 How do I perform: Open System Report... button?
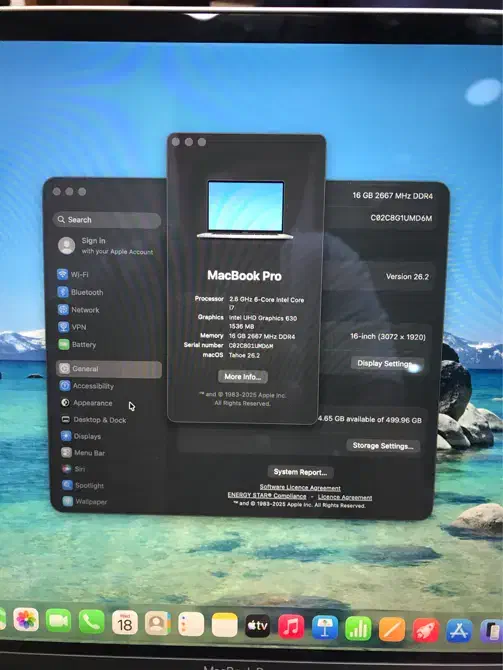(x=300, y=472)
